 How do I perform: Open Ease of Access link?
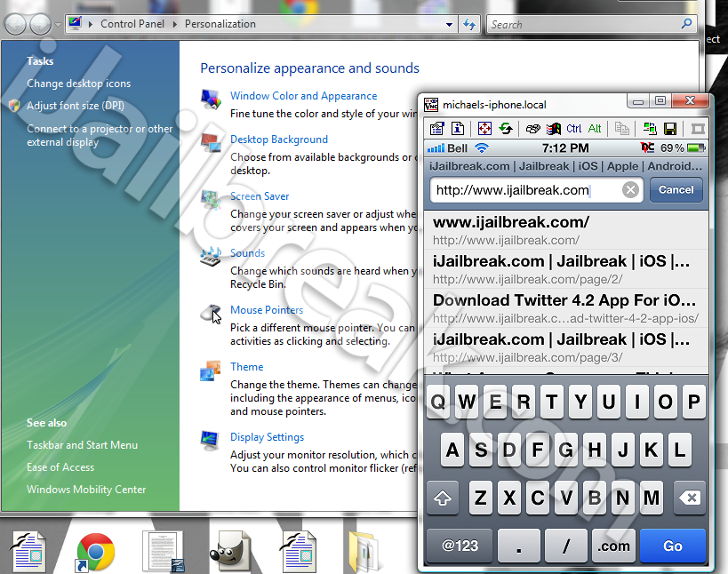60,467
